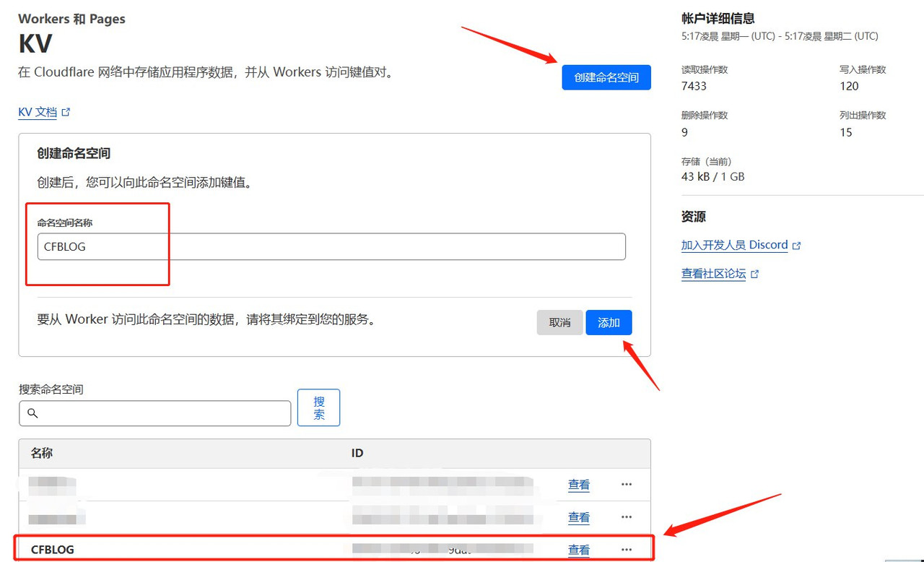
Task: Click the magnifier icon in the search box
Action: coord(32,413)
